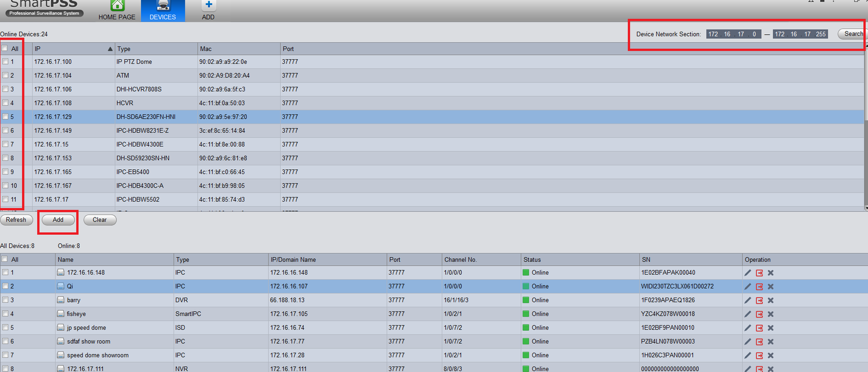
Task: Click the device icon beside Qi
Action: 61,286
